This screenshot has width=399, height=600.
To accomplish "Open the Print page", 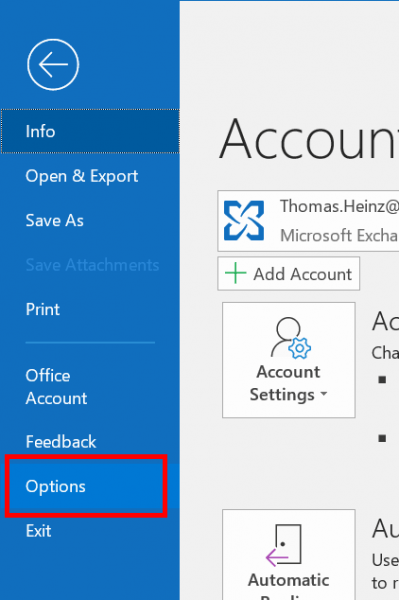I will [42, 309].
